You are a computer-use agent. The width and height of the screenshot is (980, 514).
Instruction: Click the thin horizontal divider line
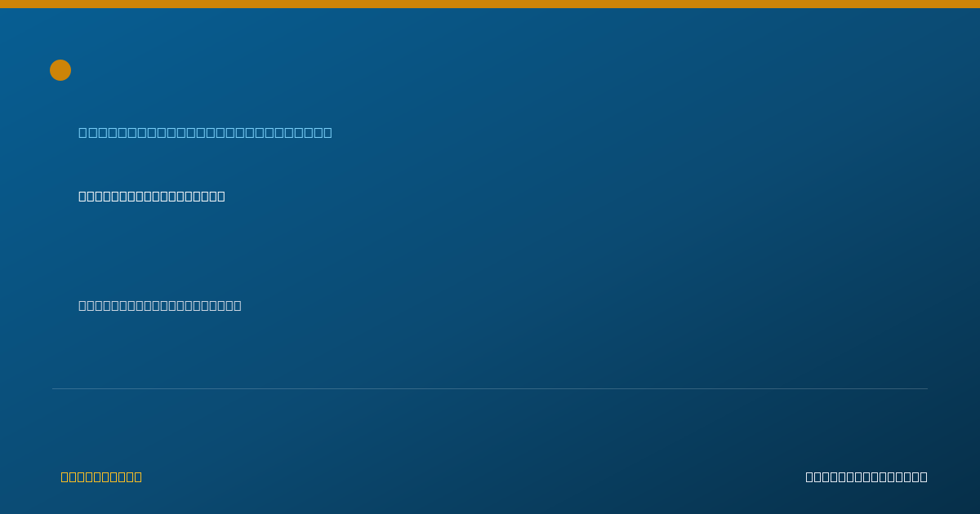490,388
